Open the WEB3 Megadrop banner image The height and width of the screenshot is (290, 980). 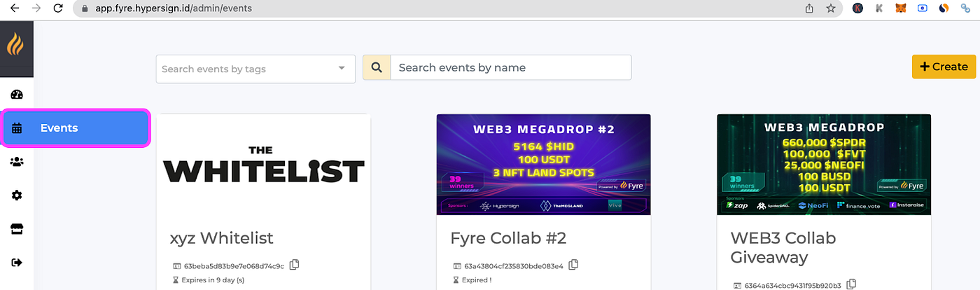824,165
